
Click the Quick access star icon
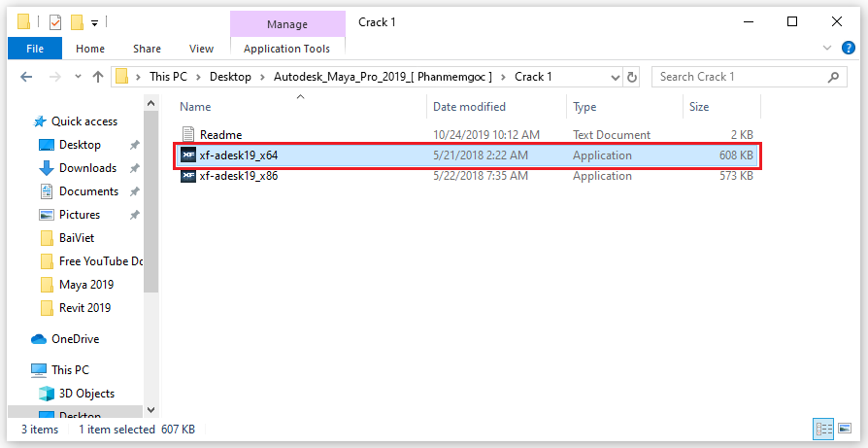pyautogui.click(x=39, y=121)
